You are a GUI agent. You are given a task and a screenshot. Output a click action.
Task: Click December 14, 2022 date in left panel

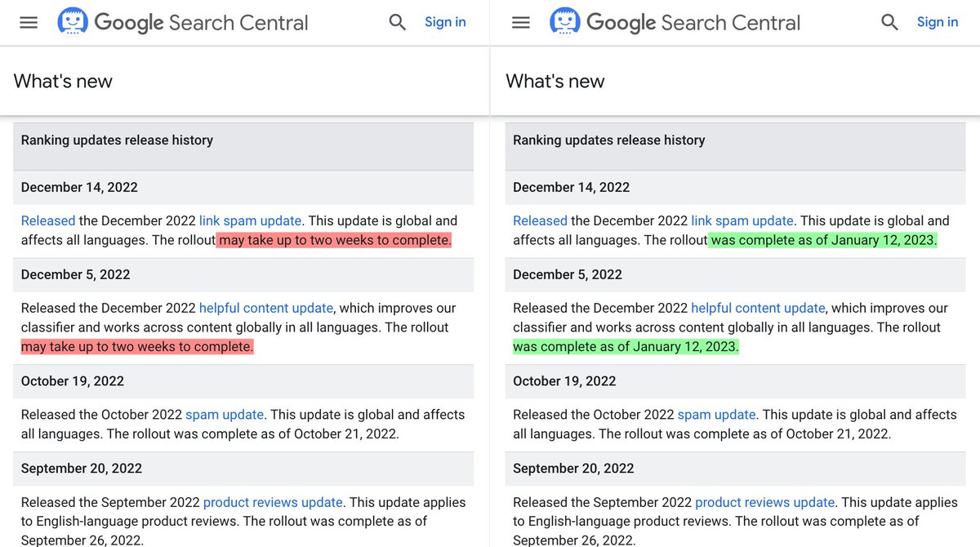coord(79,187)
